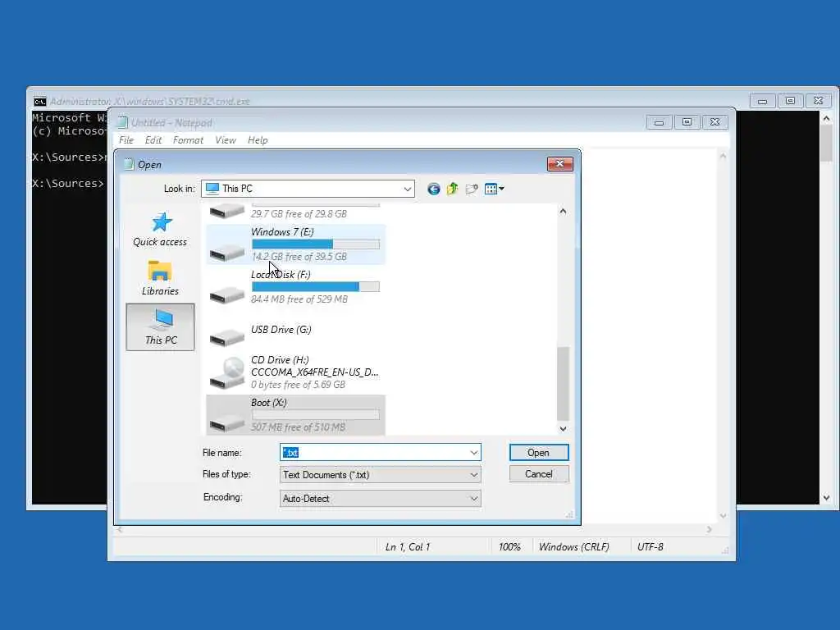Click '100%' zoom in status bar

(509, 547)
